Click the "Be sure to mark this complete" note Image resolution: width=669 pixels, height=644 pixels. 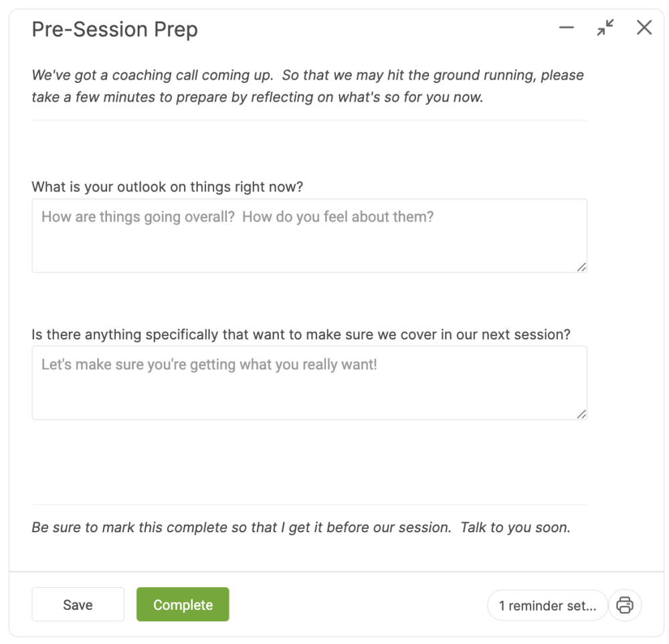point(301,527)
